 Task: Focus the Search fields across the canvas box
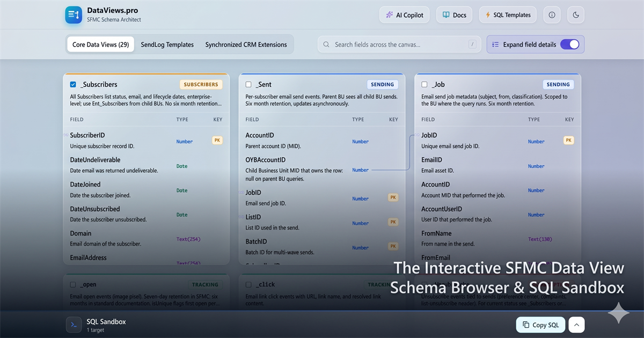click(x=400, y=45)
